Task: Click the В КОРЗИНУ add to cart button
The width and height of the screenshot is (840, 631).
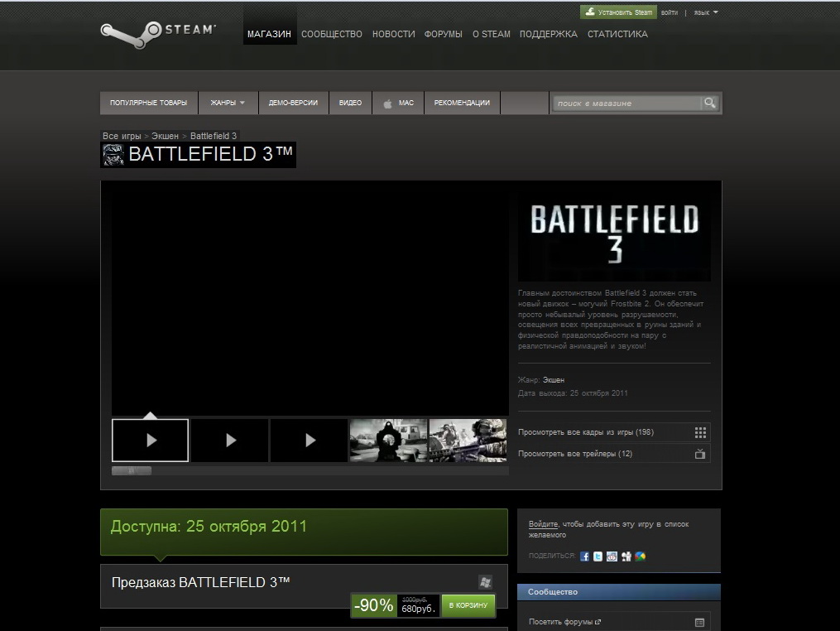Action: pos(468,605)
